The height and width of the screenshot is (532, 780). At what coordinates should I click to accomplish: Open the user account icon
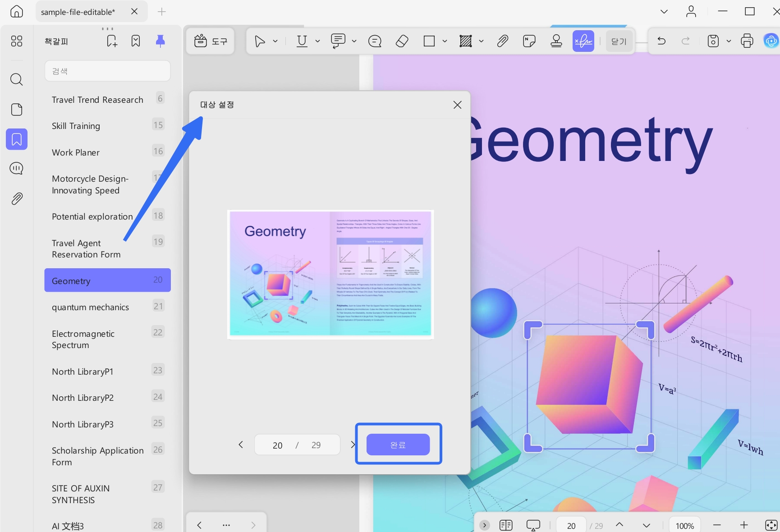point(691,11)
